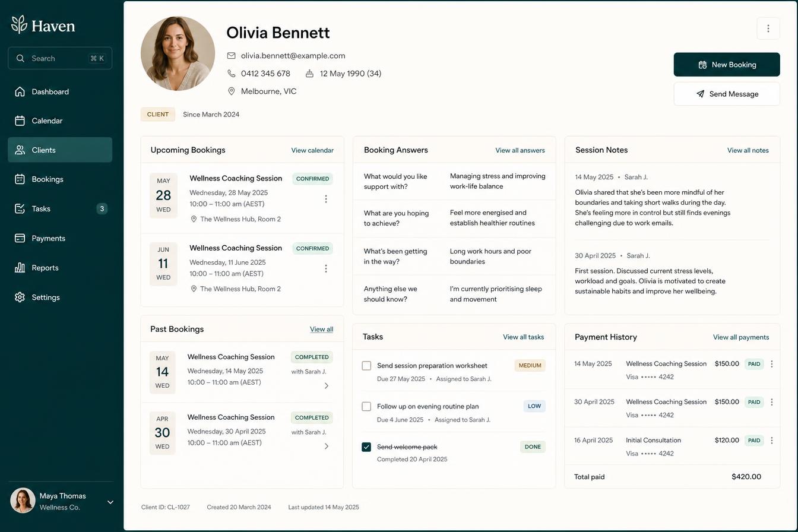Click the location pin beside Melbourne, VIC
Image resolution: width=798 pixels, height=532 pixels.
(232, 91)
